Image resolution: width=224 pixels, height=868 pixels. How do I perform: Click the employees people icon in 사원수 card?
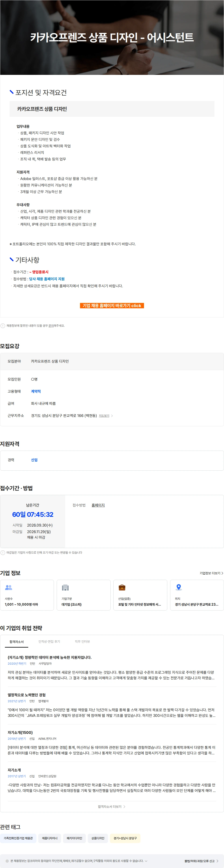9,587
